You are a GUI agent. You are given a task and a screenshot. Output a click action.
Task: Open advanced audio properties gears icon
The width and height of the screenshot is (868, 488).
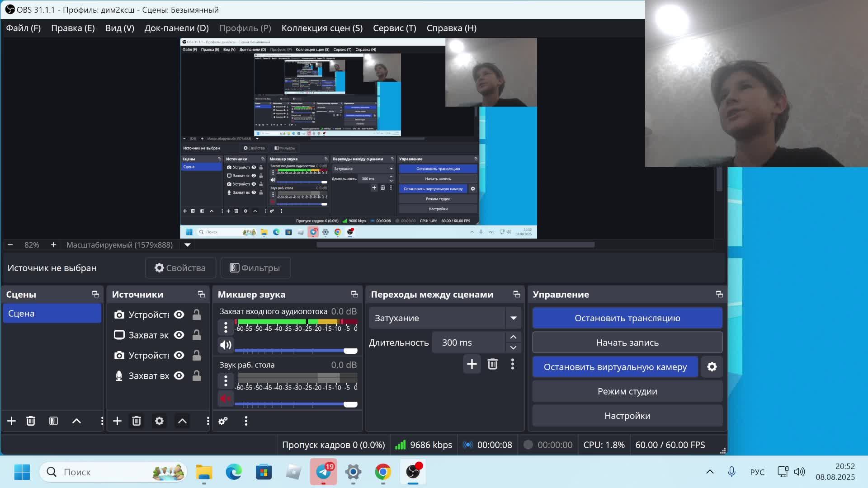[x=223, y=421]
